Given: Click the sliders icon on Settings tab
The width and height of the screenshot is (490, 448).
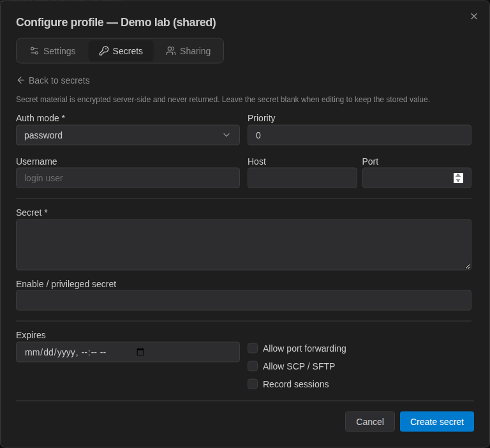Looking at the screenshot, I should click(34, 51).
